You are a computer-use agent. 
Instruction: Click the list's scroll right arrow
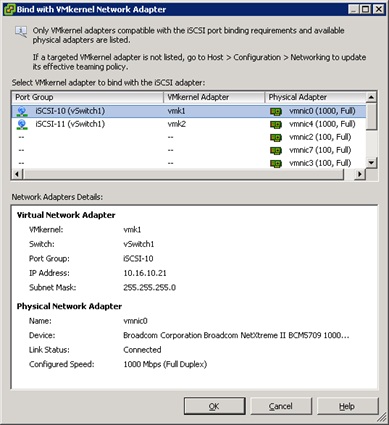click(x=360, y=174)
